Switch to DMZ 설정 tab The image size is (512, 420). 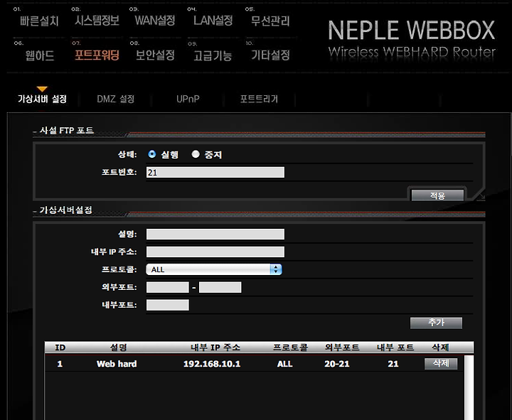coord(116,99)
